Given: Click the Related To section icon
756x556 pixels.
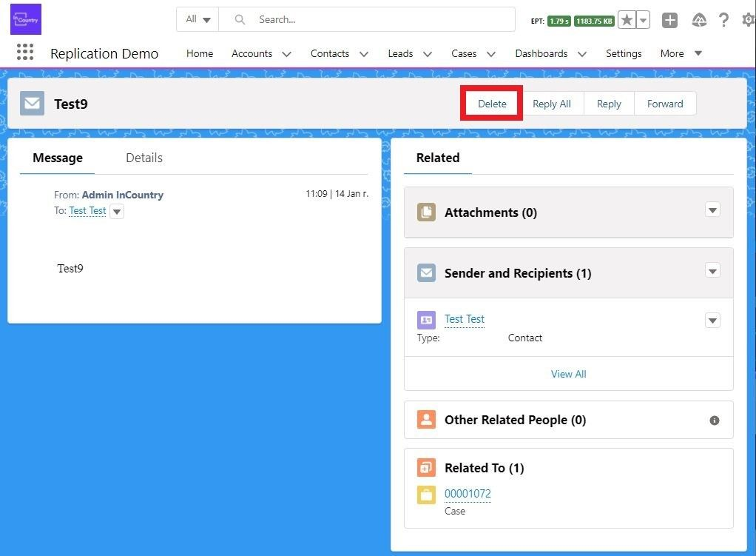Looking at the screenshot, I should [426, 467].
